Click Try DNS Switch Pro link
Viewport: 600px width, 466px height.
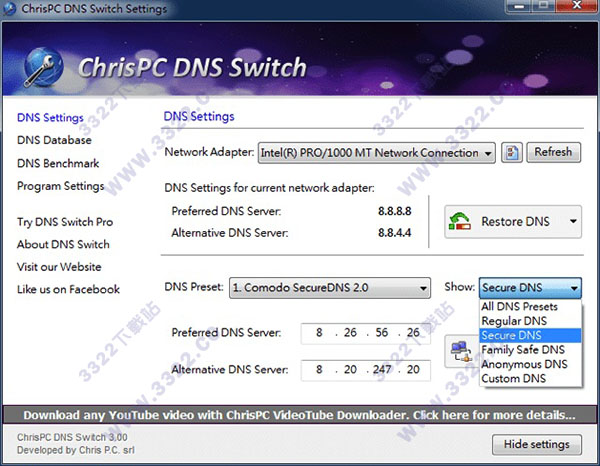(65, 222)
